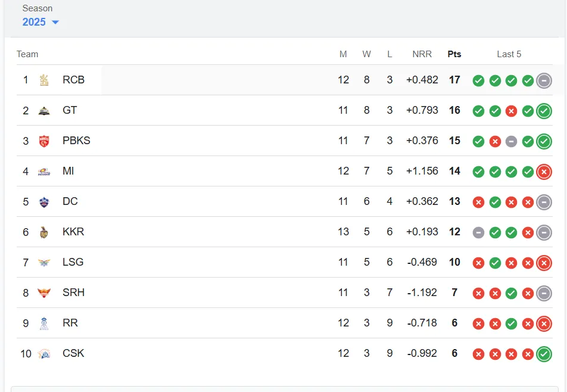Screen dimensions: 567x392
Task: Select the Pts column header
Action: (x=454, y=54)
